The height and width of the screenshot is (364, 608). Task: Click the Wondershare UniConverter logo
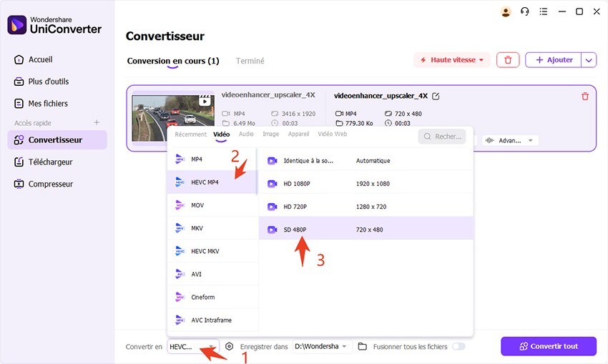(54, 25)
